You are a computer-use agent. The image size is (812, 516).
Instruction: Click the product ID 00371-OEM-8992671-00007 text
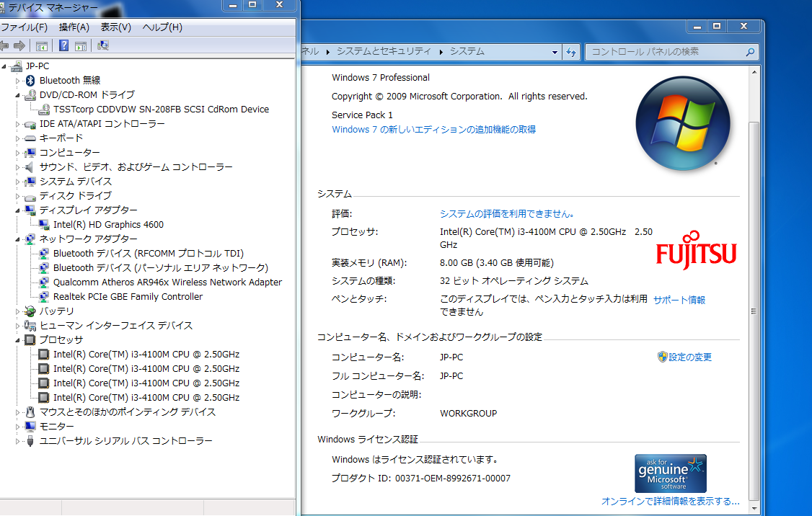coord(453,479)
